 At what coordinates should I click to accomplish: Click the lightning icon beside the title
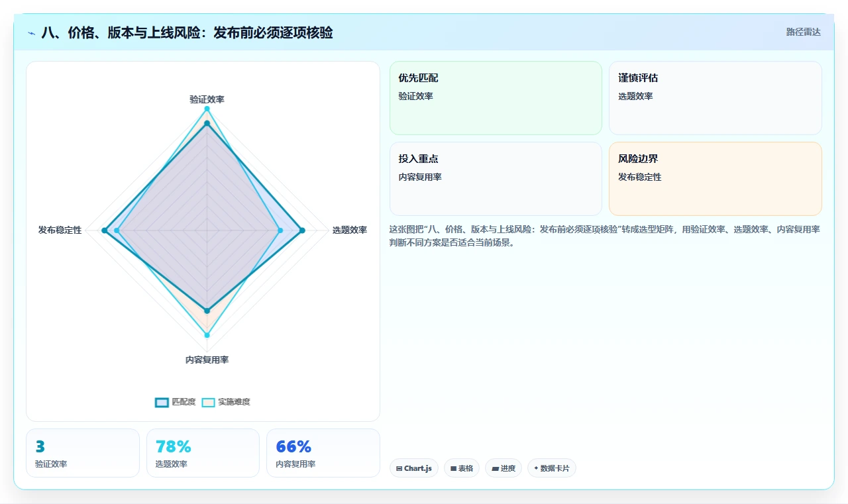click(32, 32)
